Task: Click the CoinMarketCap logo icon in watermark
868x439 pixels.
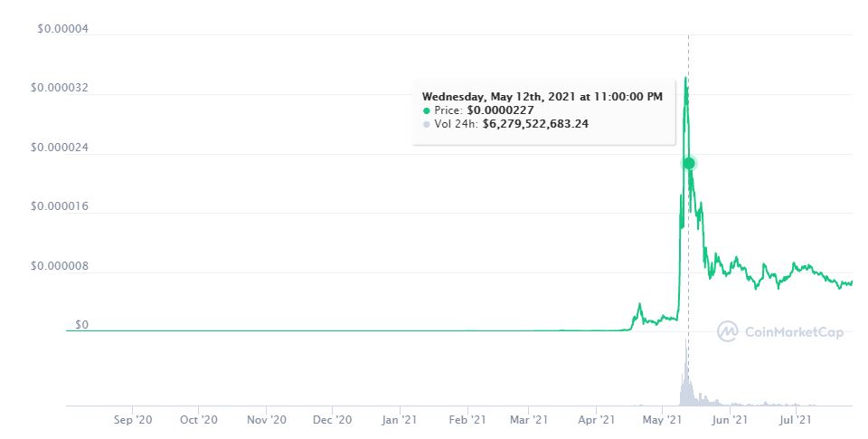Action: click(728, 332)
